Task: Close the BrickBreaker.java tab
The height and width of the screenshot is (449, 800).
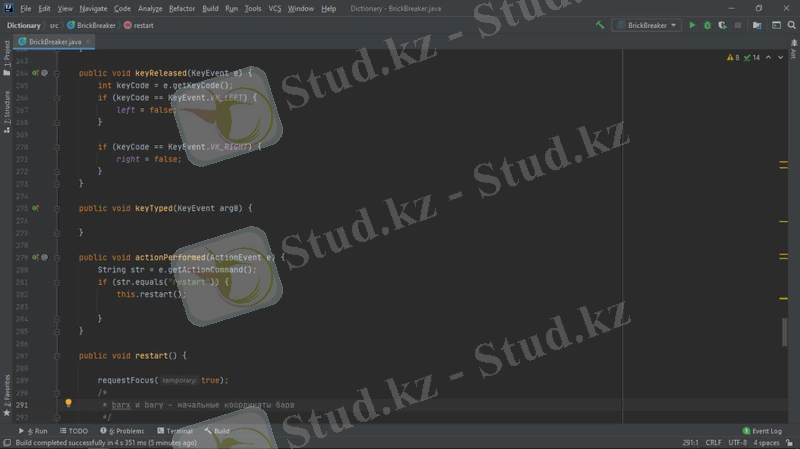Action: 88,42
